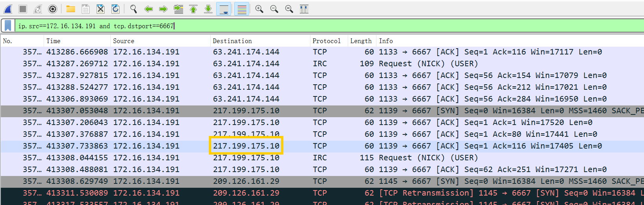Select the IRC packet at 413287.269712
The height and width of the screenshot is (205, 644).
click(x=322, y=63)
